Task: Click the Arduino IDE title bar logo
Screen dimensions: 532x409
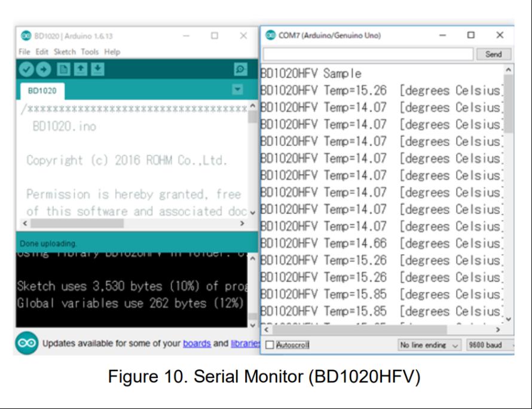Action: pos(26,36)
